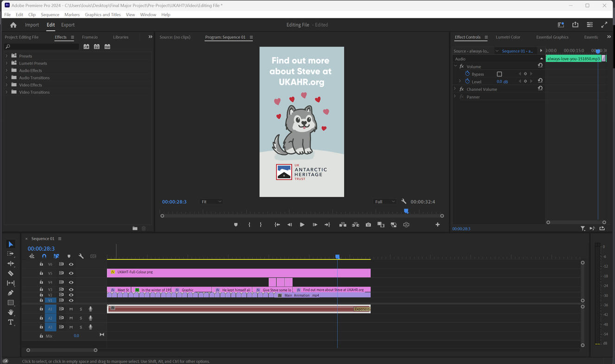615x364 pixels.
Task: Click the Import workspace button
Action: tap(32, 25)
